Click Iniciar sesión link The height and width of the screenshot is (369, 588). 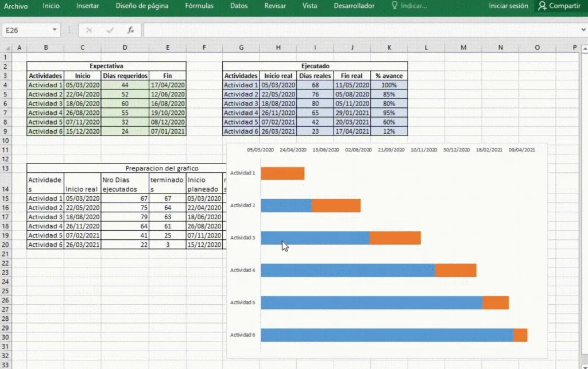(x=508, y=6)
